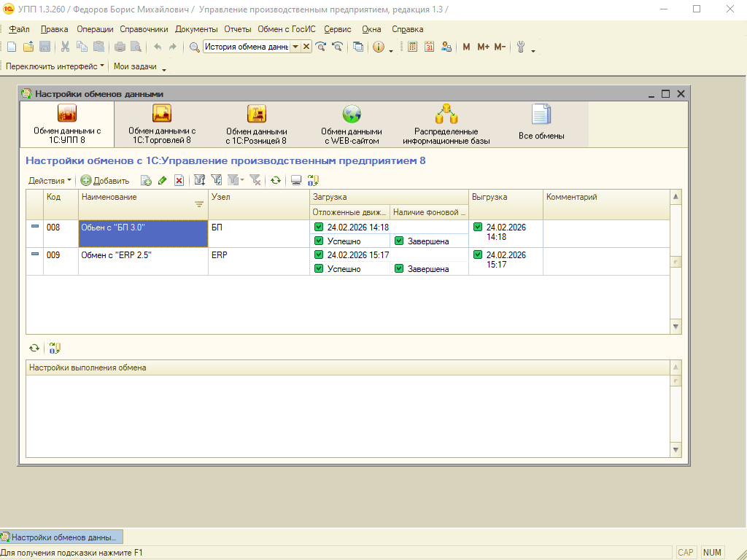Open the Сервис menu
This screenshot has width=747, height=560.
click(338, 29)
